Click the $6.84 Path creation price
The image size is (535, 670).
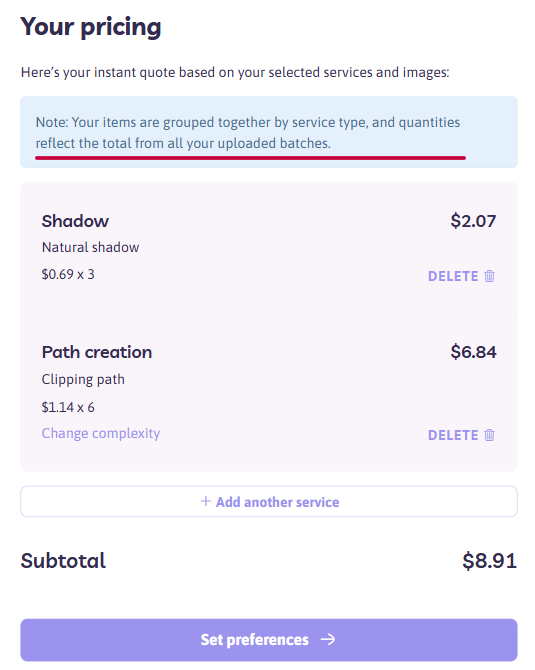(473, 352)
